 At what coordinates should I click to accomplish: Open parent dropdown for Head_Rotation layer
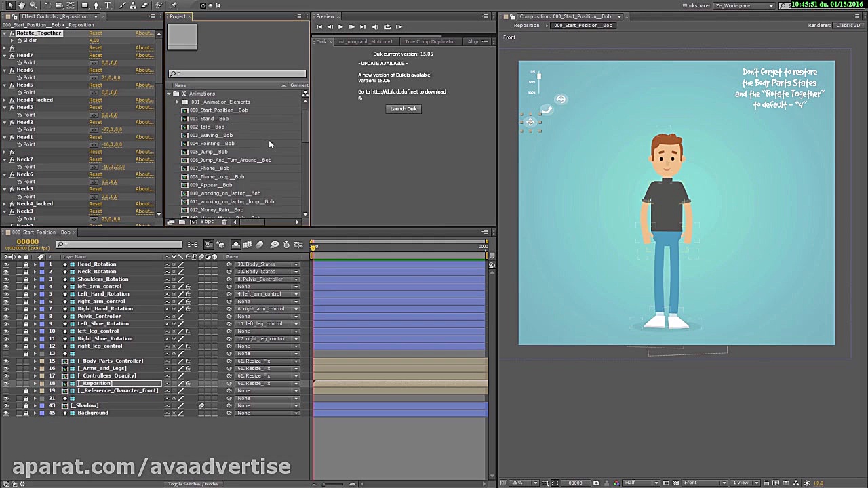click(296, 264)
